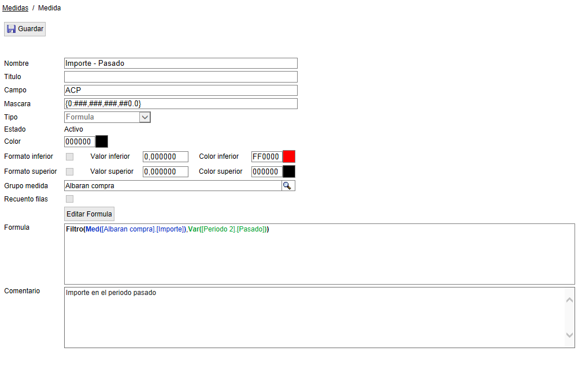Image resolution: width=578 pixels, height=392 pixels.
Task: Open the Tipo dropdown arrow
Action: pyautogui.click(x=145, y=117)
